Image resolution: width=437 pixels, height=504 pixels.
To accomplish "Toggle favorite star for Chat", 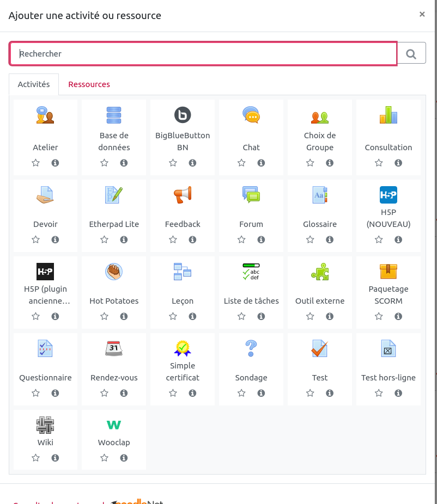I will [241, 163].
